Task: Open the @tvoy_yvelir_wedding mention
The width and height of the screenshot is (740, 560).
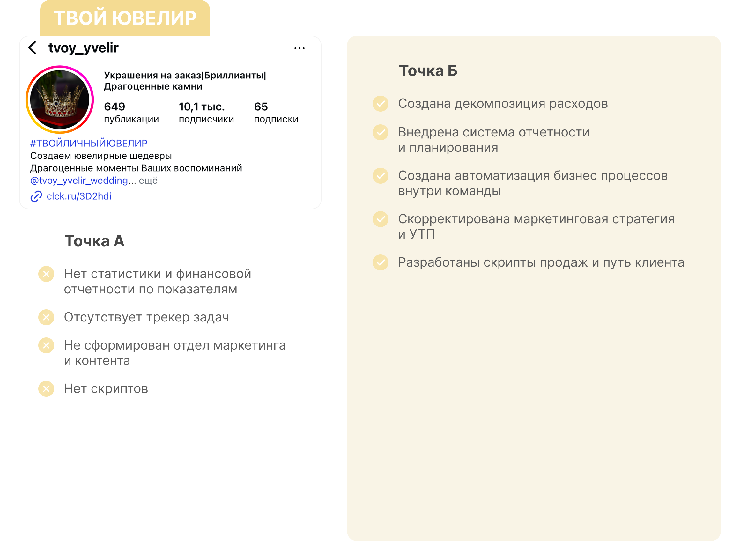Action: (x=79, y=181)
